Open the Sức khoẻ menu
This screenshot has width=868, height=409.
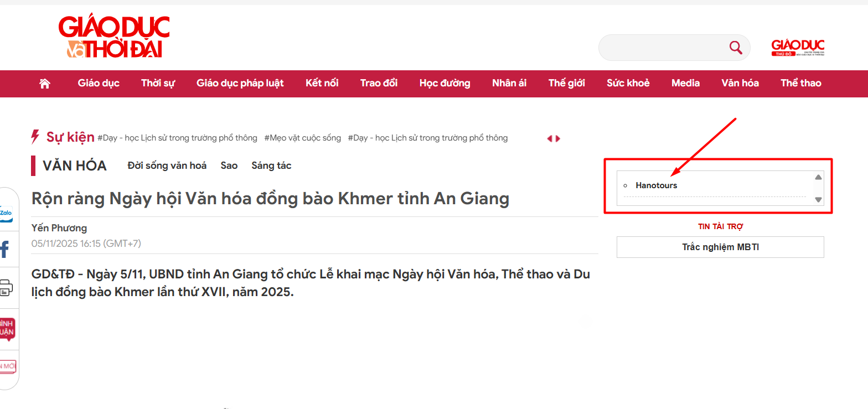click(x=628, y=83)
